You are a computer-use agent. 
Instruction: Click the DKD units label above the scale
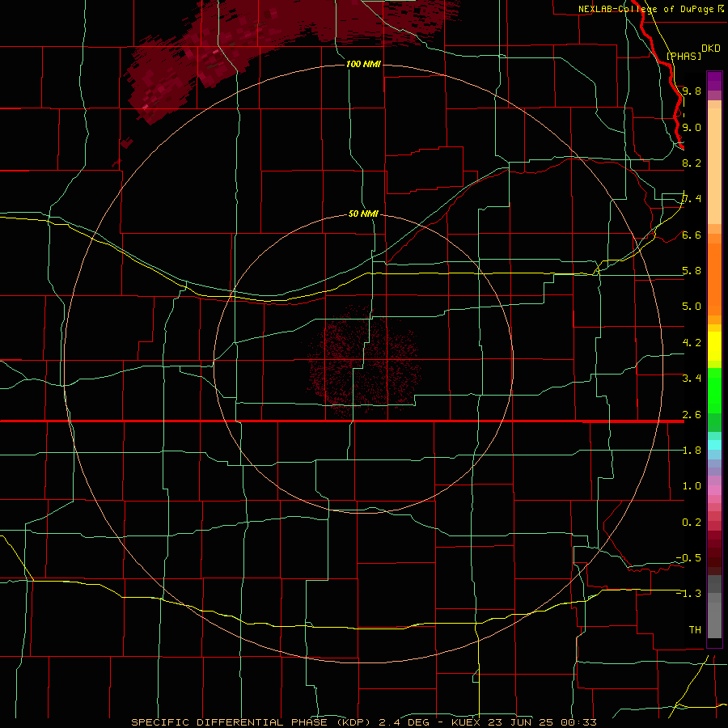(711, 49)
